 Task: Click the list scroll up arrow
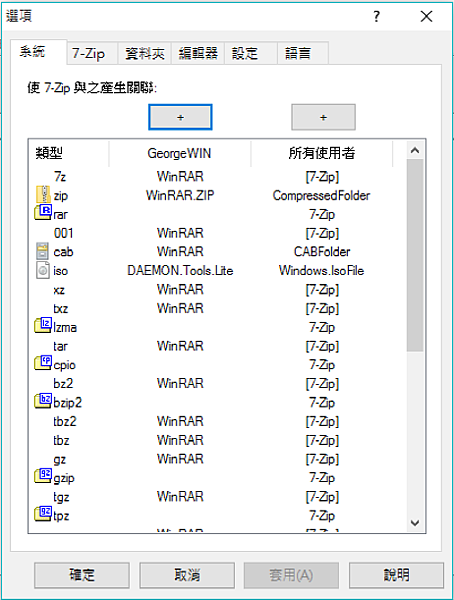(415, 150)
